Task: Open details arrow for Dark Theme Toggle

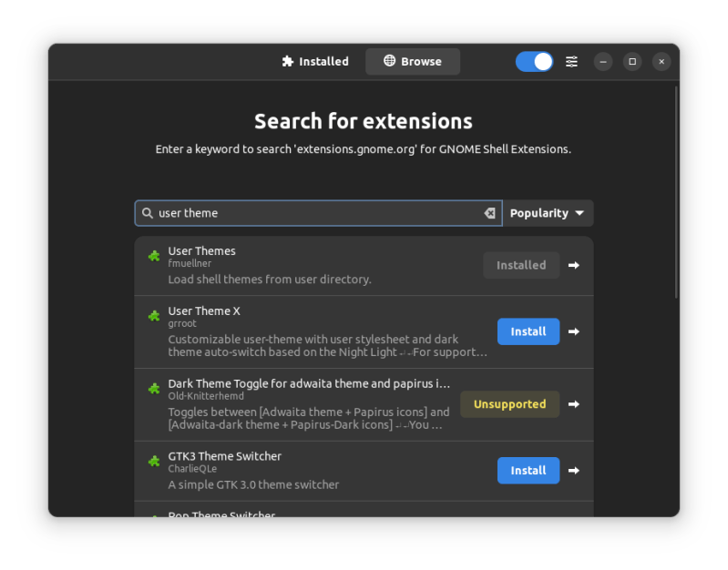Action: 574,404
